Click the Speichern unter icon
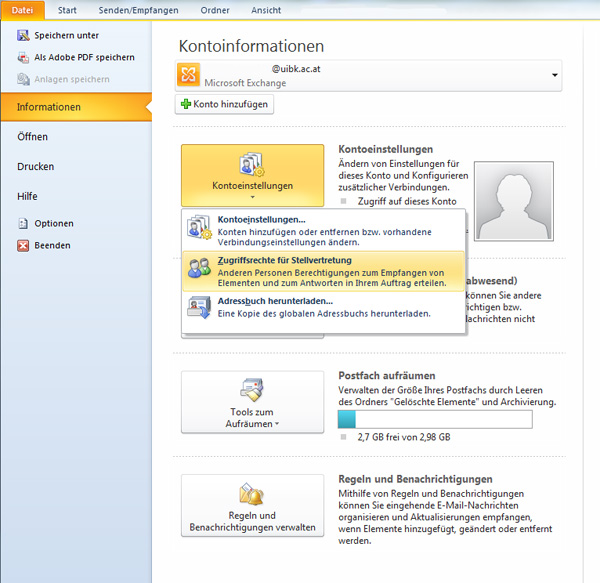Viewport: 600px width, 583px height. (23, 35)
